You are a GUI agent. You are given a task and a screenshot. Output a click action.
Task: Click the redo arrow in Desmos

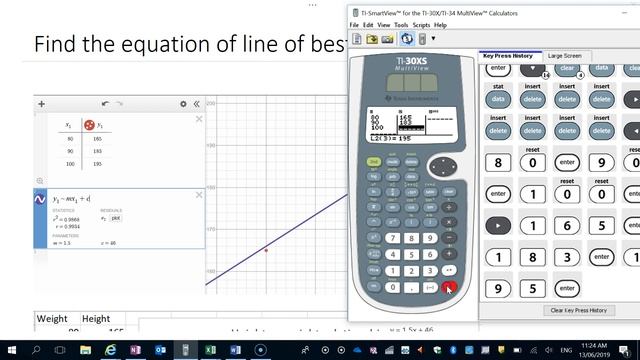(x=119, y=104)
